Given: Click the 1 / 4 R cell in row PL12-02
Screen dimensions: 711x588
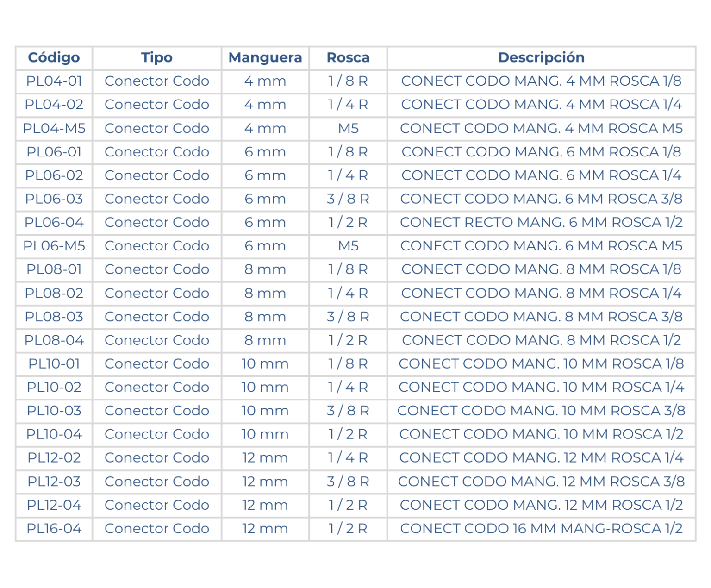Looking at the screenshot, I should click(x=348, y=458).
